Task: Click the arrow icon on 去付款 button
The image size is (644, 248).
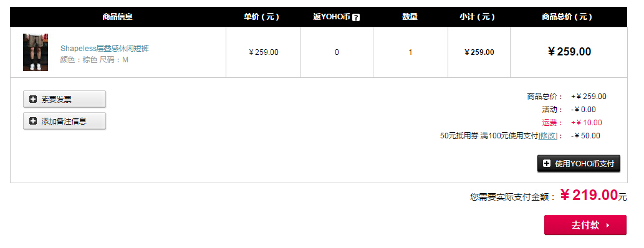Action: [x=608, y=226]
